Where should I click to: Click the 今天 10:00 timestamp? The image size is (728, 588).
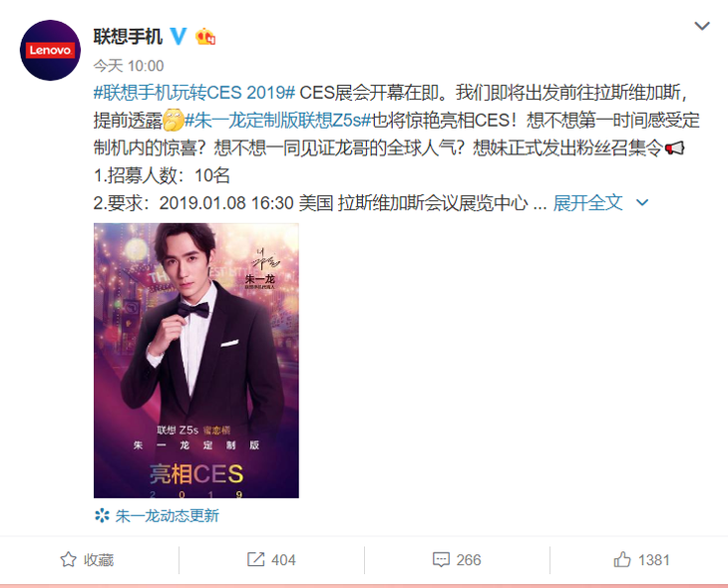(x=129, y=66)
